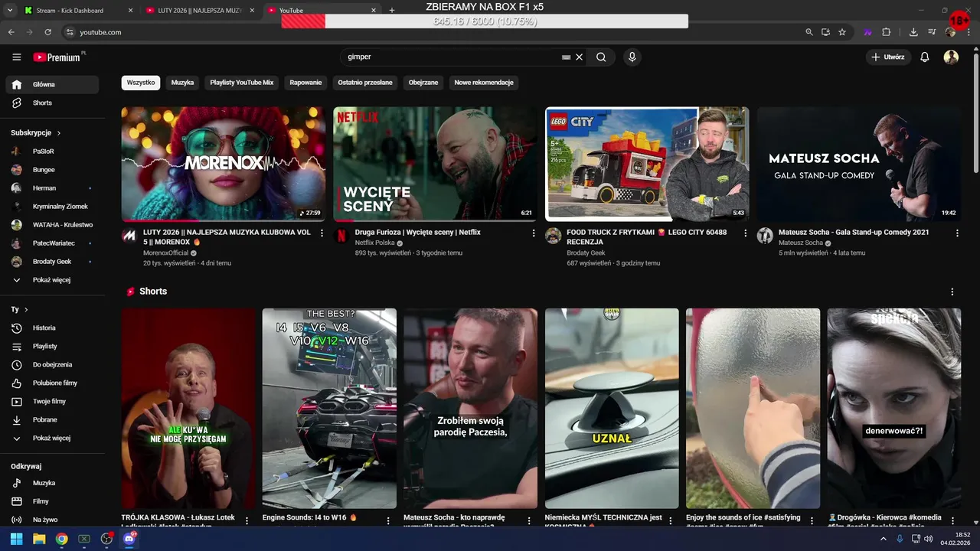Open notifications bell
Viewport: 980px width, 551px height.
925,57
